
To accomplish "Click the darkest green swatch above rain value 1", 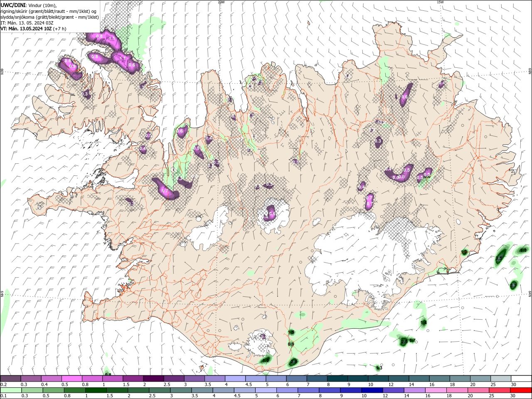I will (96, 390).
